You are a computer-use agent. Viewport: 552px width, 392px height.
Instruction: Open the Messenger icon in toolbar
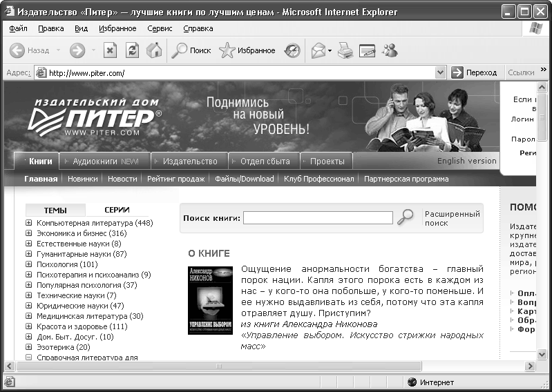coord(390,50)
